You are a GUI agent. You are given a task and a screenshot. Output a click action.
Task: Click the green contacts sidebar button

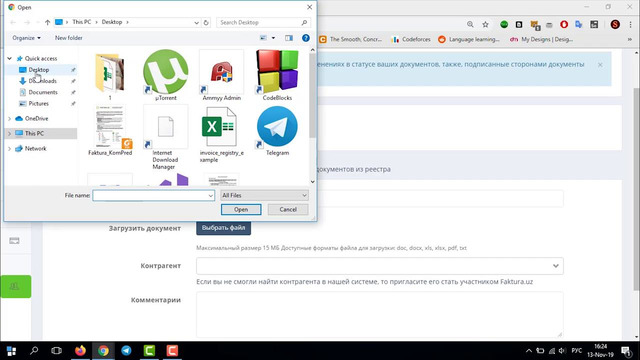16,287
